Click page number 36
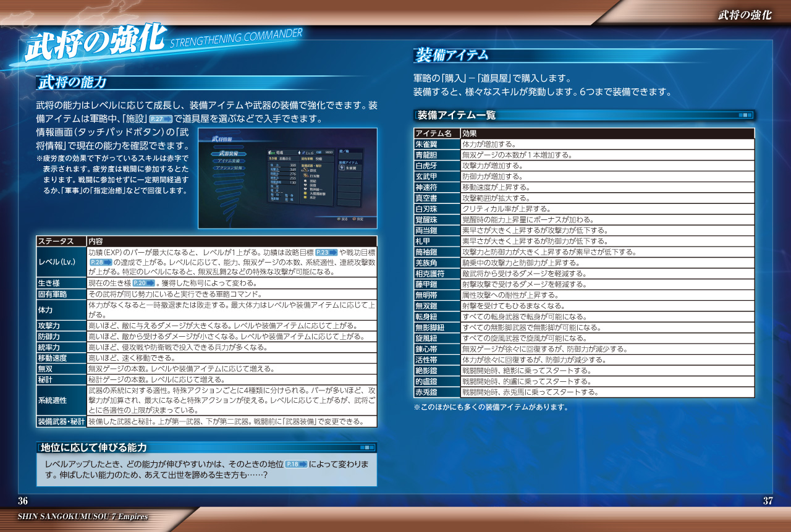The image size is (791, 532). pos(23,501)
